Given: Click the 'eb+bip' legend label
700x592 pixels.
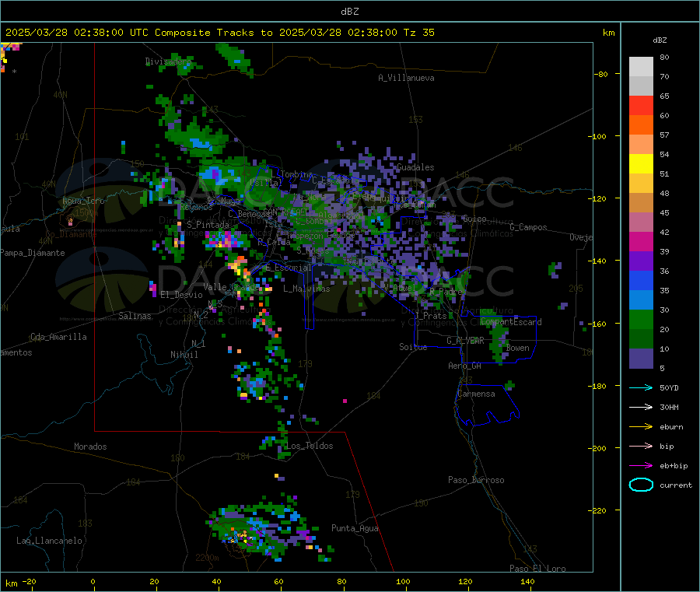Looking at the screenshot, I should [674, 466].
